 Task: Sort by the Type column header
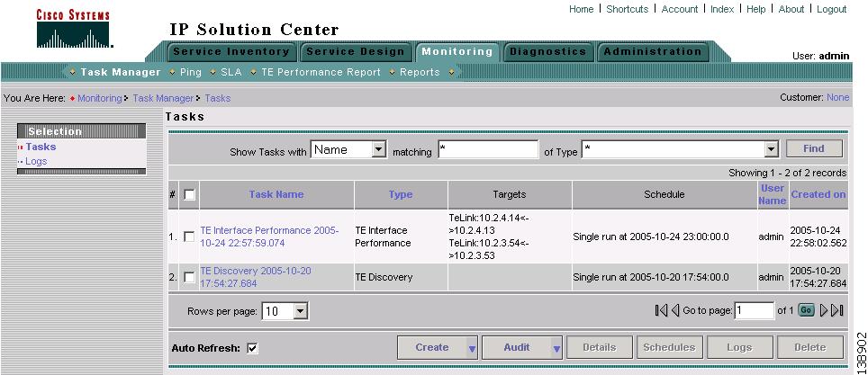point(401,194)
